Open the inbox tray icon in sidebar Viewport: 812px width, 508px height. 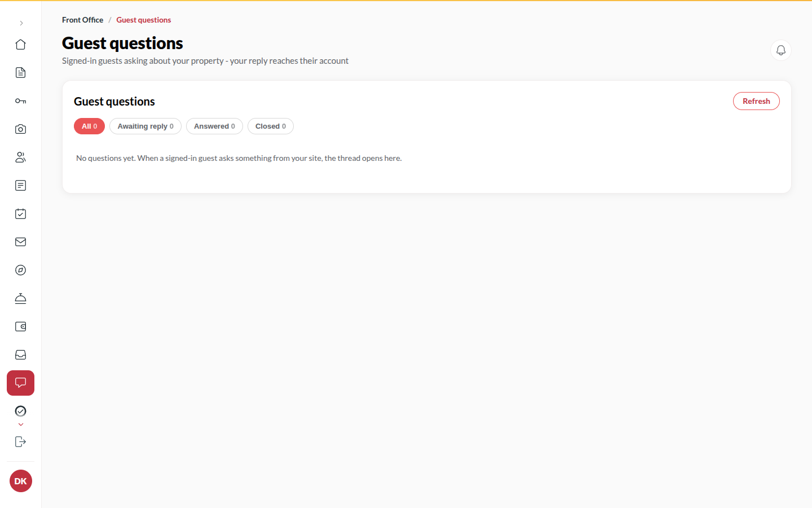tap(21, 355)
